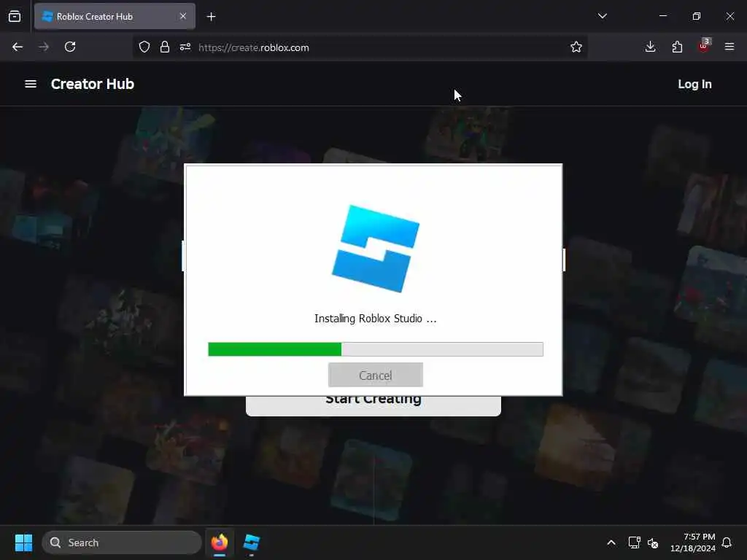Image resolution: width=747 pixels, height=560 pixels.
Task: Open the browser extensions menu
Action: point(677,47)
